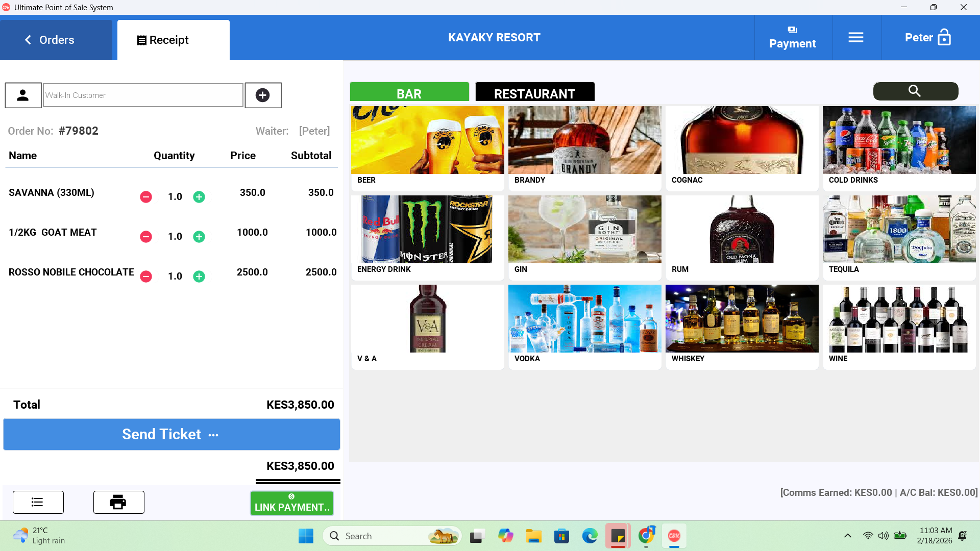
Task: Focus the Walk-In Customer input field
Action: (x=143, y=95)
